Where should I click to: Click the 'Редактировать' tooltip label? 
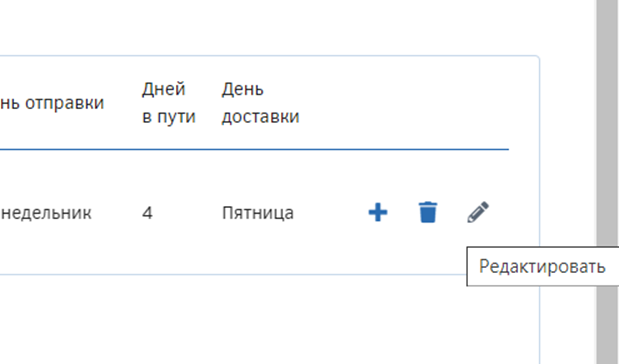[542, 266]
